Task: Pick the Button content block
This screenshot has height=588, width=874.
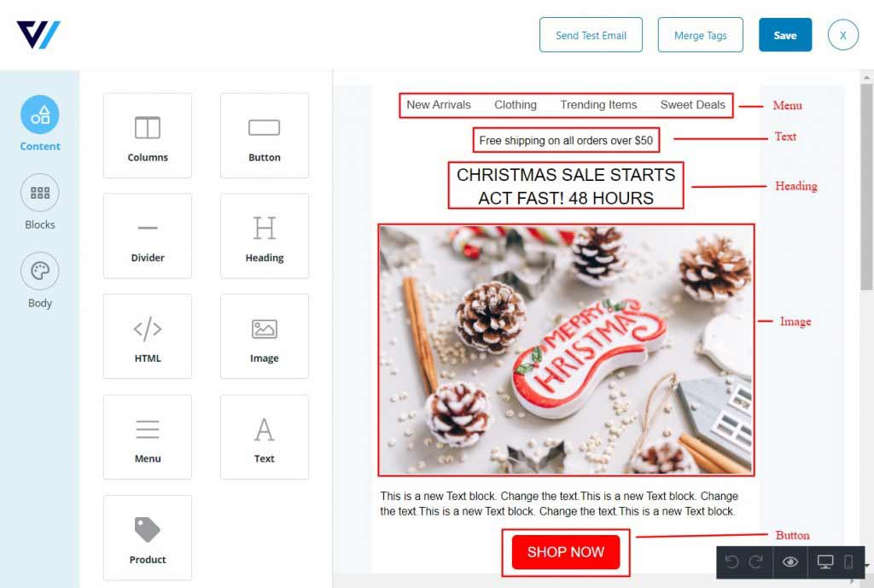Action: pyautogui.click(x=265, y=136)
